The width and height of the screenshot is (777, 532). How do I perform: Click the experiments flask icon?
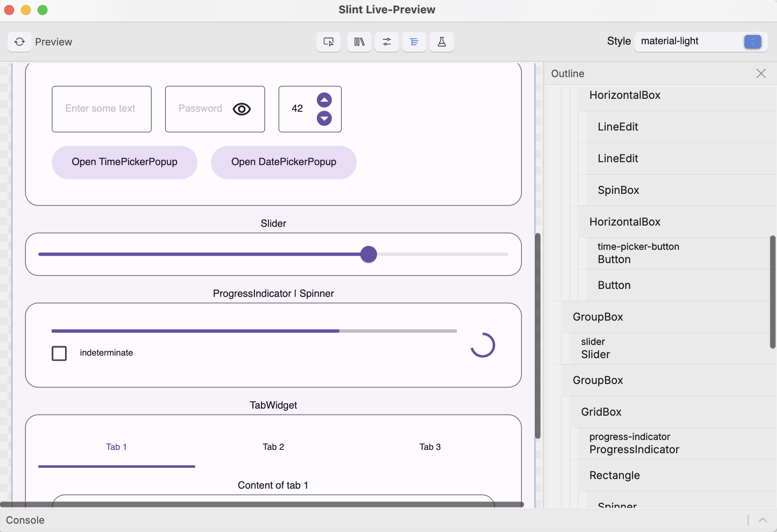coord(441,42)
